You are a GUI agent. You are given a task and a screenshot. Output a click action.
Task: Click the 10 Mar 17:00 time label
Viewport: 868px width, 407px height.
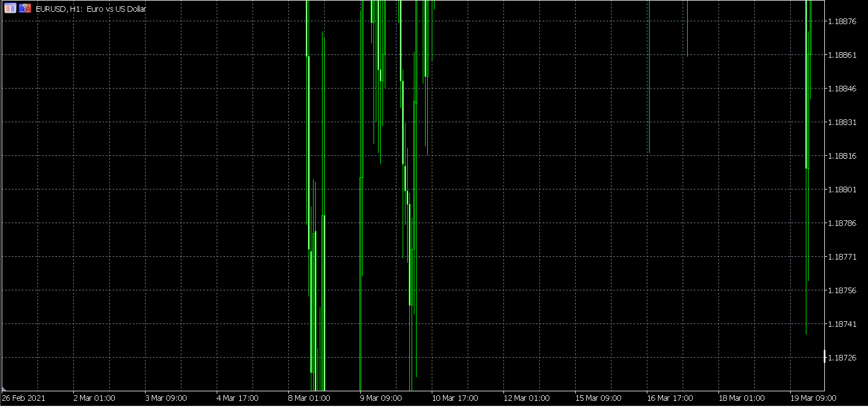[x=455, y=399]
